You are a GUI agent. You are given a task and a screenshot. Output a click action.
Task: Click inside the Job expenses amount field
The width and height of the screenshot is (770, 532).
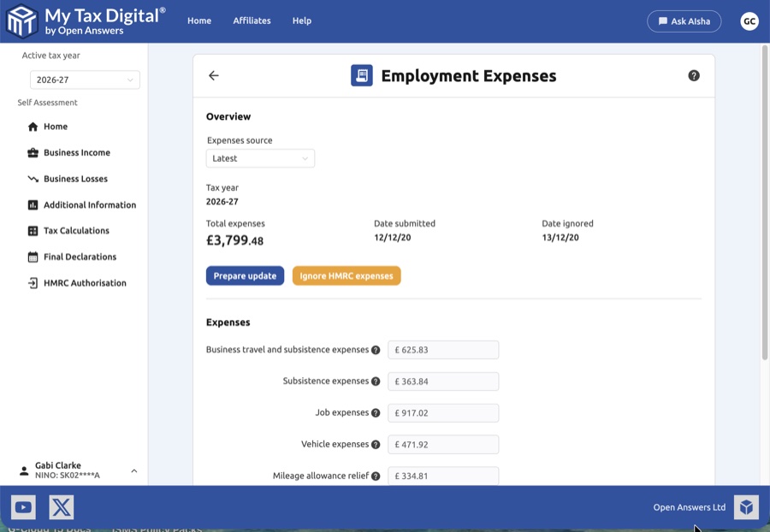pos(443,412)
